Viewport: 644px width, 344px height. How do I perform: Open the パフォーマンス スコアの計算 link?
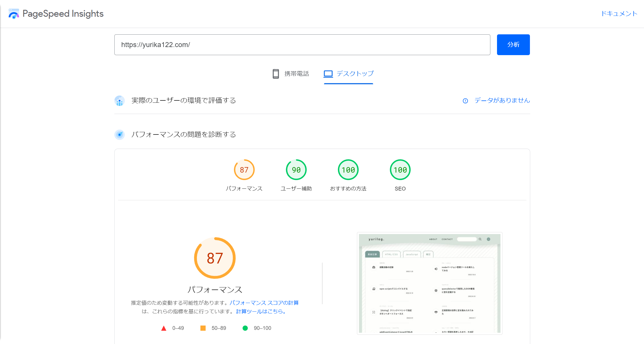tap(265, 303)
